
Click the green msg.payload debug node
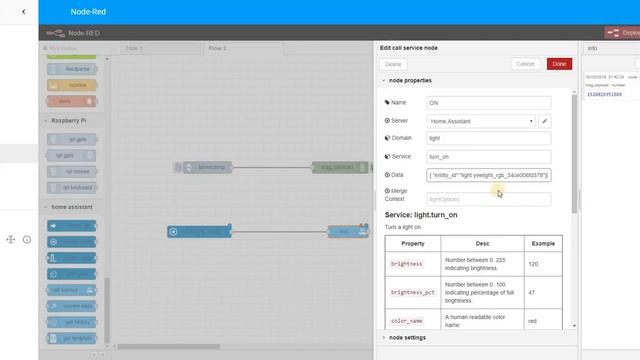click(x=340, y=167)
